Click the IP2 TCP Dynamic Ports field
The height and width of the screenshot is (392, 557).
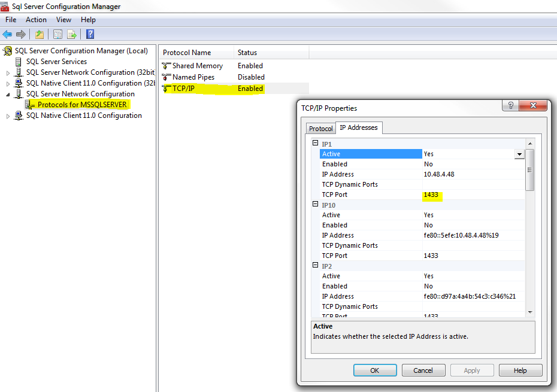(474, 307)
